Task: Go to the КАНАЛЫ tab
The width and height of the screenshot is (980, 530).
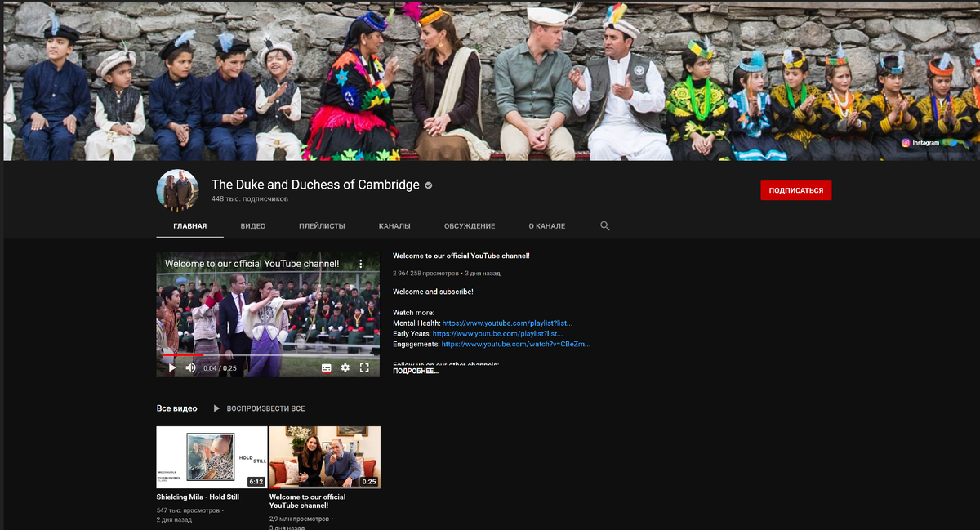Action: pyautogui.click(x=394, y=226)
